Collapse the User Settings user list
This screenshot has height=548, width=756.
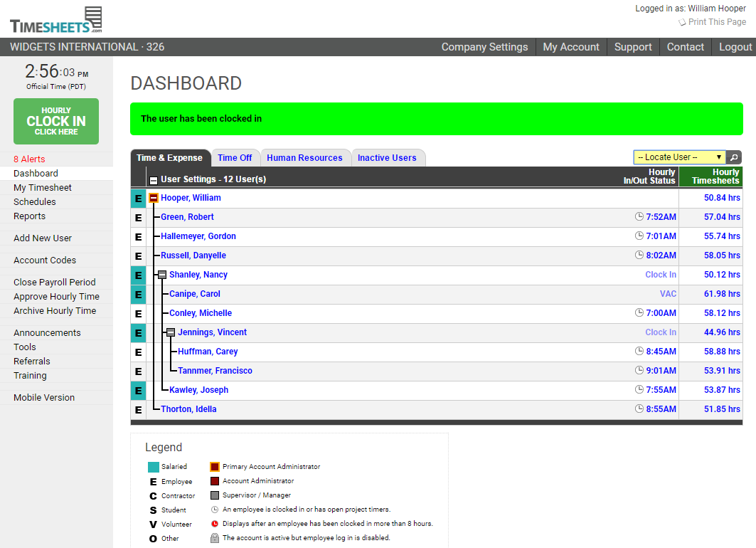(x=154, y=180)
